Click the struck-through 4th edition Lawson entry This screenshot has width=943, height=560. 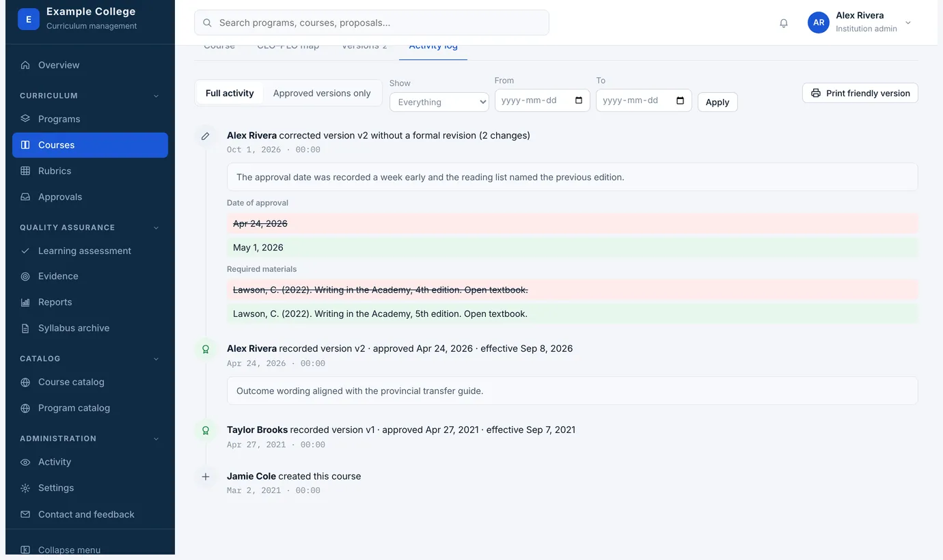[380, 290]
